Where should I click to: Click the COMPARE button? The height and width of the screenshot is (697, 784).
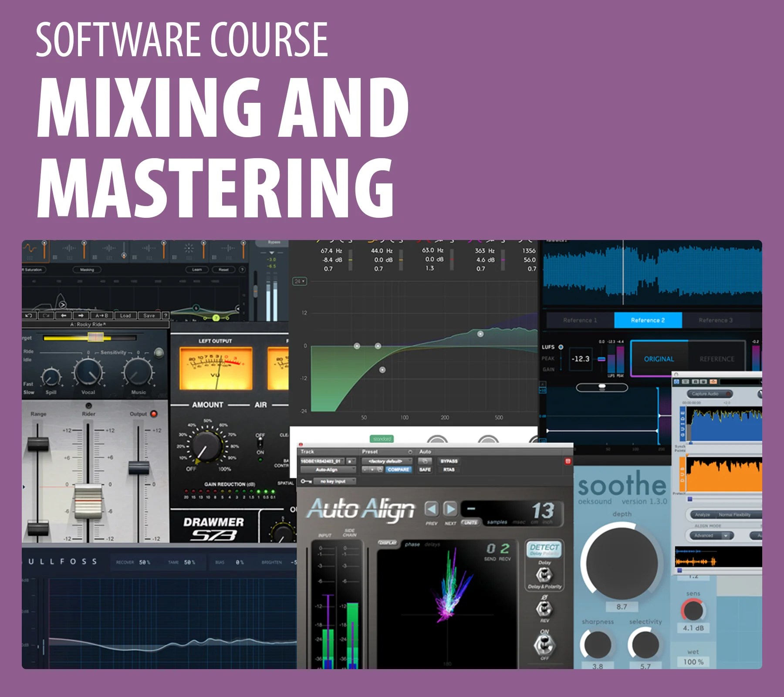coord(398,470)
